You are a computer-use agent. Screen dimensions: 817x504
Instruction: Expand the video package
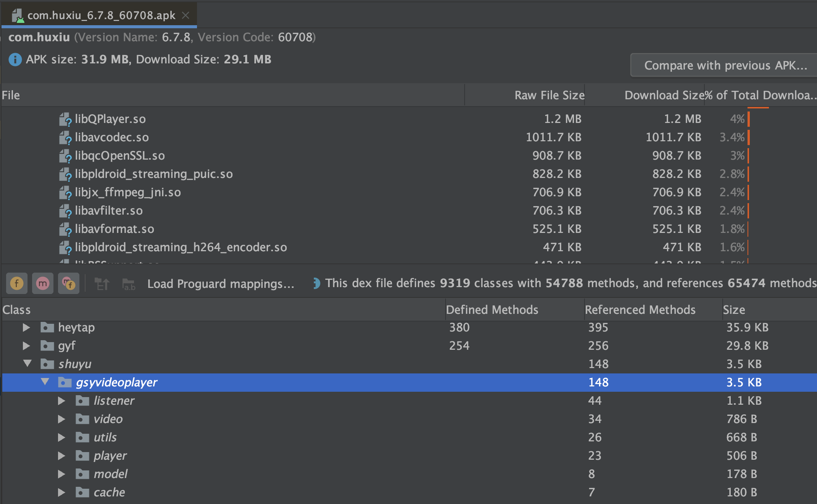coord(61,419)
